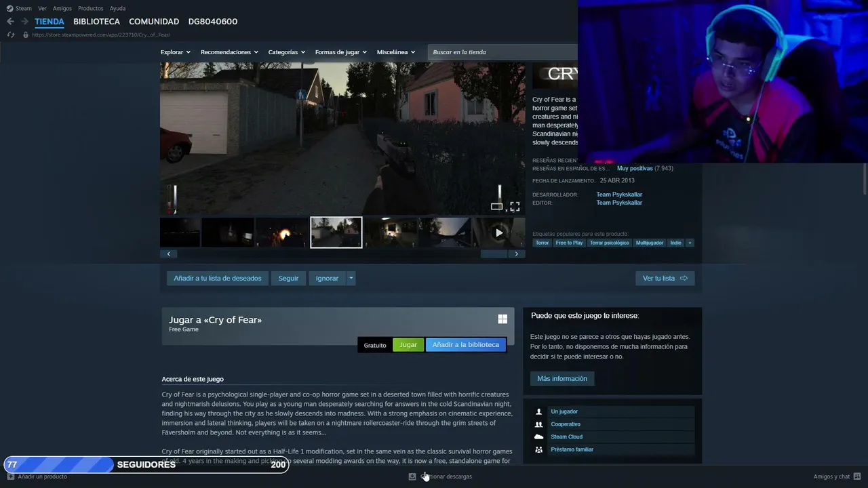Click the add product plus icon
The height and width of the screenshot is (488, 868).
point(11,476)
